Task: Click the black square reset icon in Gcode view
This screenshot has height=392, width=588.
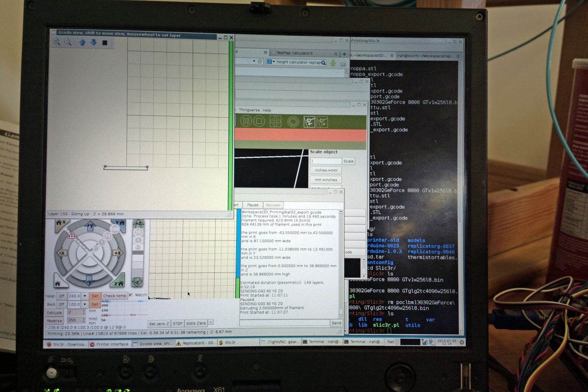Action: click(x=104, y=43)
